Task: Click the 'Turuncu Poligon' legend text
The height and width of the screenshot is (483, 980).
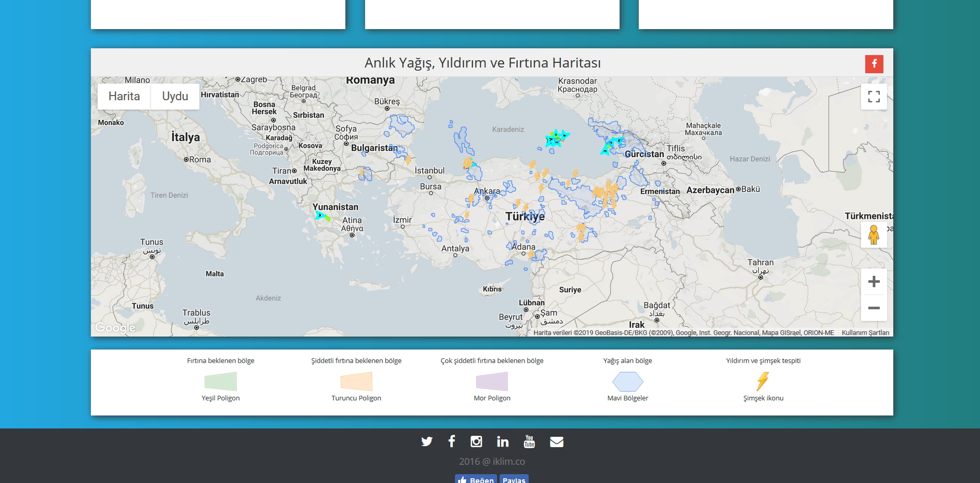Action: (356, 398)
